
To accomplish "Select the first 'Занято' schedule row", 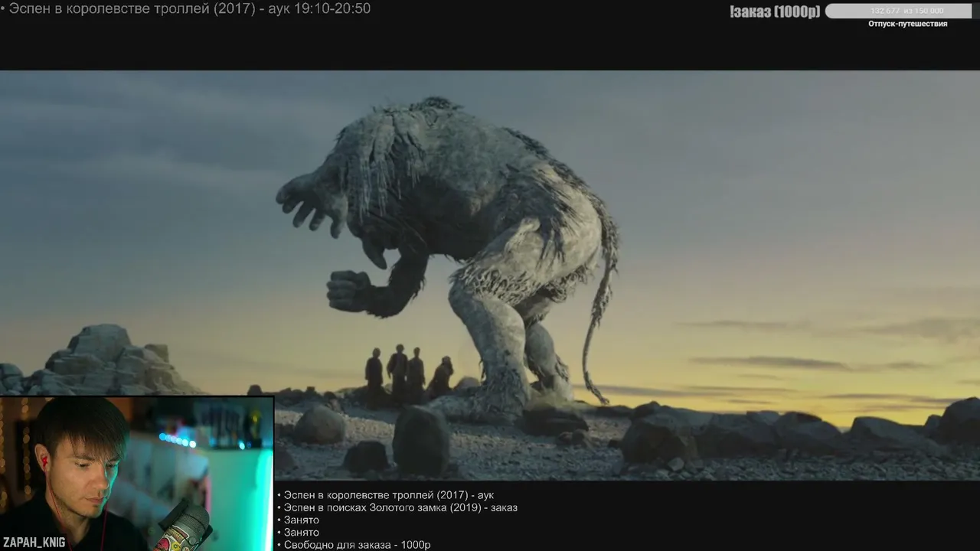I will (298, 520).
